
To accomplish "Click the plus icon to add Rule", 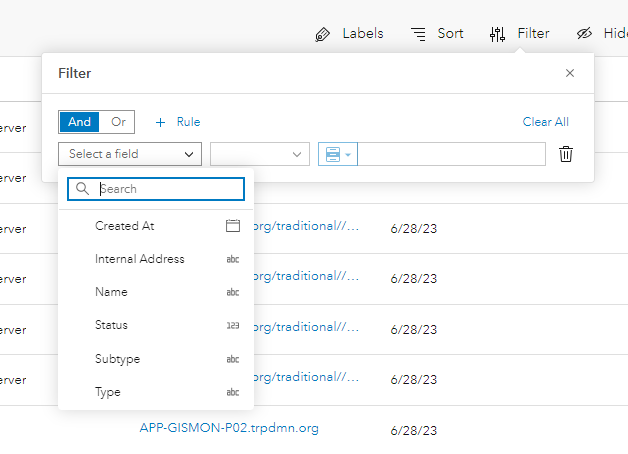I will click(160, 122).
